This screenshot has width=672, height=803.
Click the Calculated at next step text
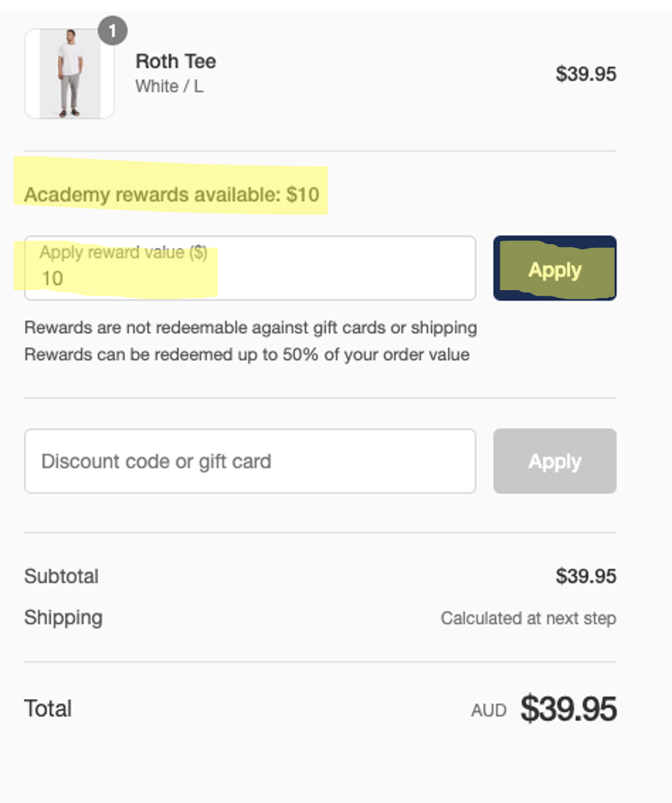[528, 618]
